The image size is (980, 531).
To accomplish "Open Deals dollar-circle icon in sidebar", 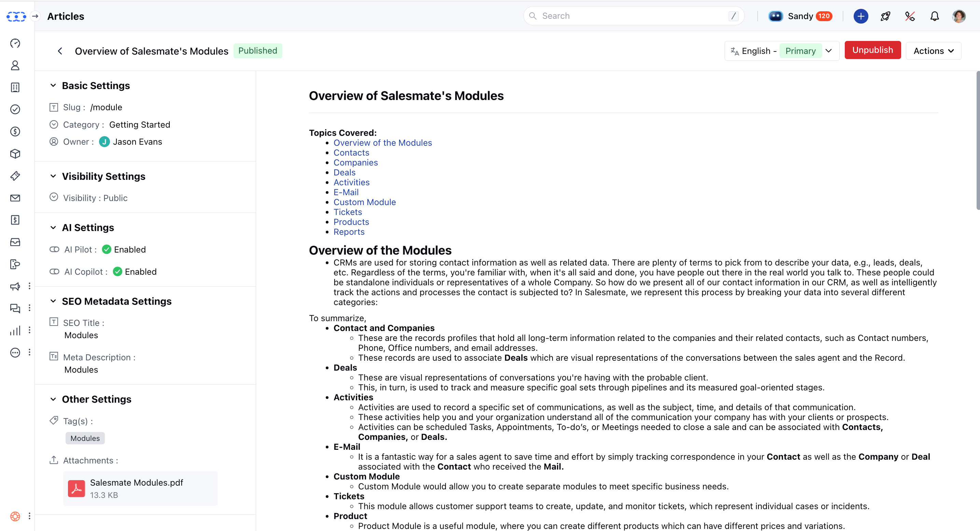I will (x=15, y=131).
